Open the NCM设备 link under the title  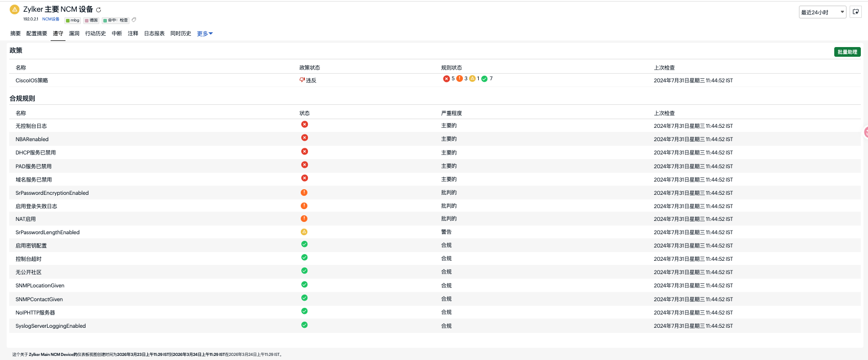[x=51, y=19]
